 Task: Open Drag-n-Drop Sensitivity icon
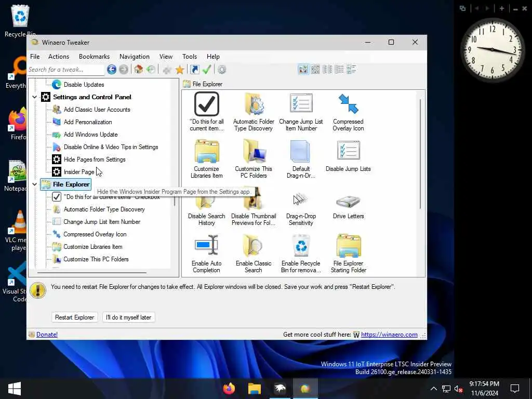point(301,209)
